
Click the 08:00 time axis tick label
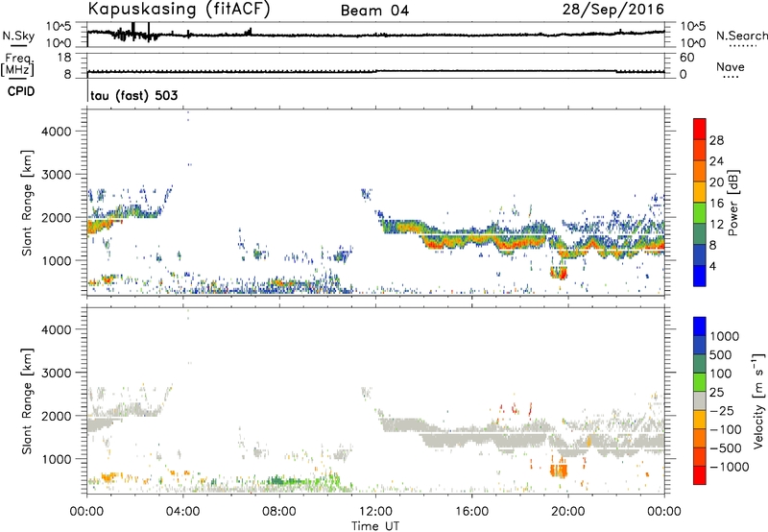click(x=279, y=512)
